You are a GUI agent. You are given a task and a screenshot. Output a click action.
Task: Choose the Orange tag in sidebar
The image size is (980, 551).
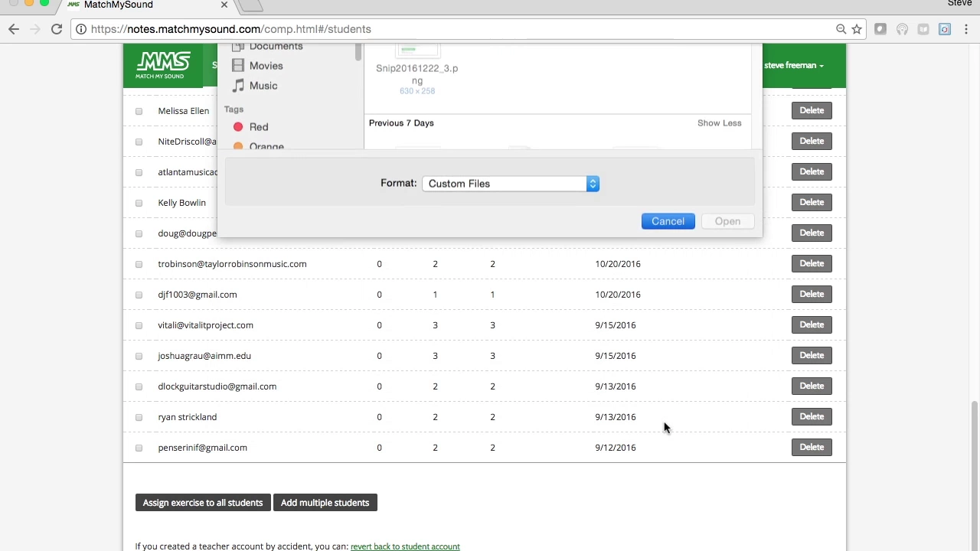pos(266,146)
